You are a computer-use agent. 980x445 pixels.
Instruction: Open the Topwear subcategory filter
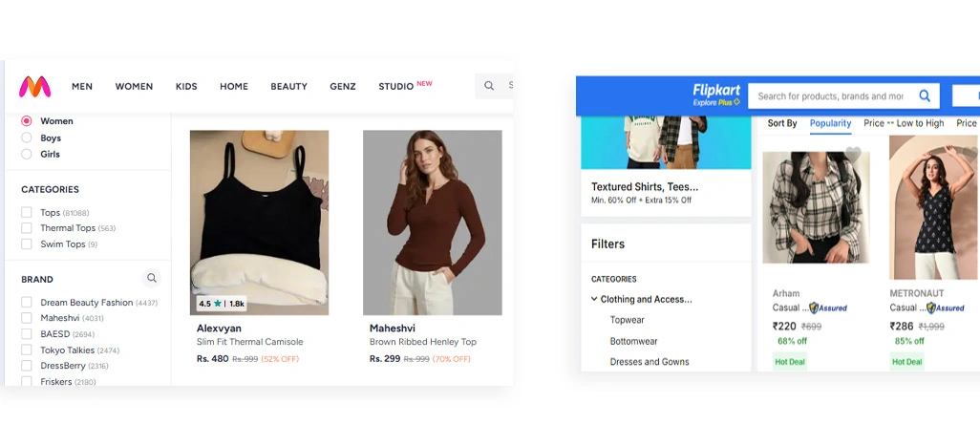(x=627, y=320)
